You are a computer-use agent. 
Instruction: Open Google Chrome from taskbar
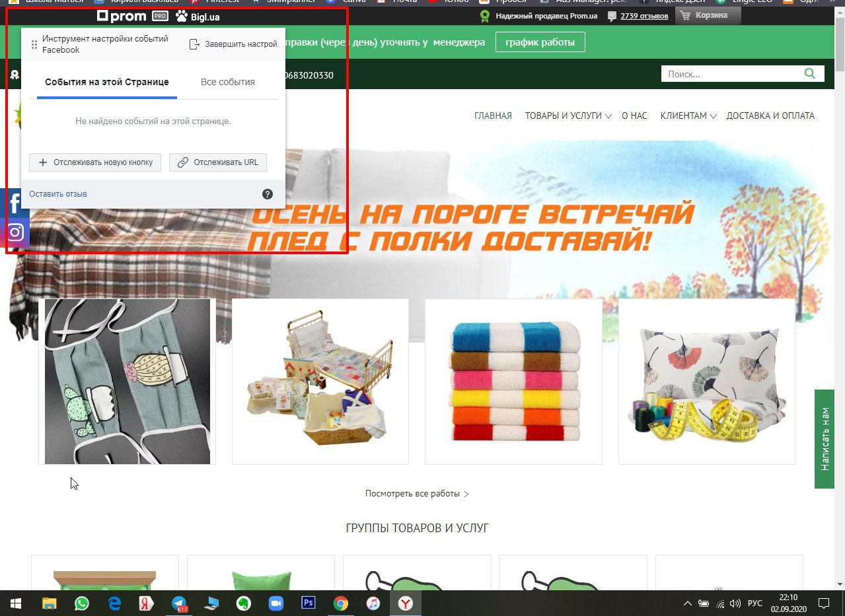pyautogui.click(x=340, y=603)
